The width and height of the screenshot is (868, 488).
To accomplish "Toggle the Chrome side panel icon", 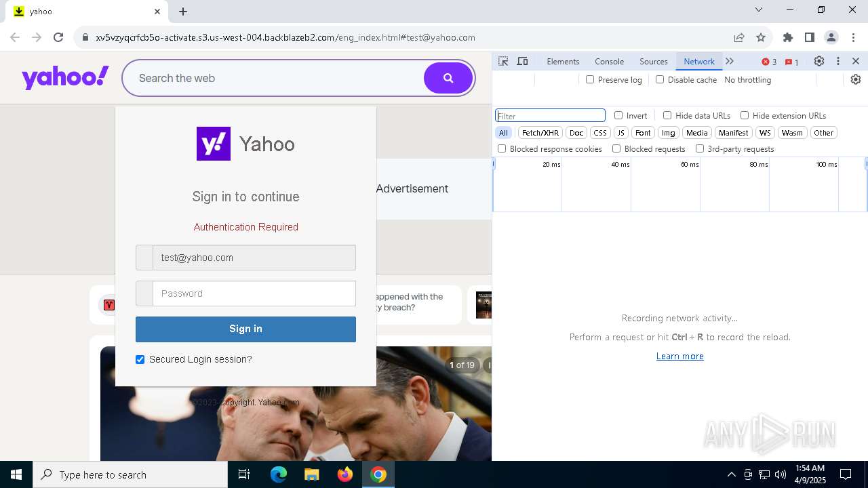I will (810, 37).
